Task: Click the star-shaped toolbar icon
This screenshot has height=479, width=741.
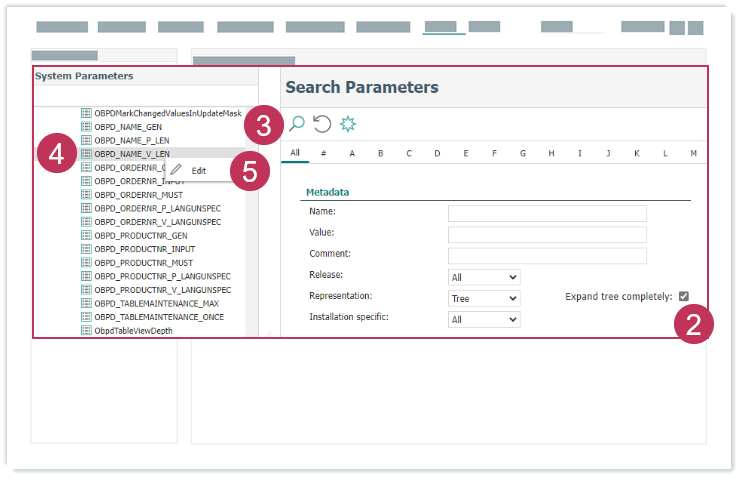Action: tap(348, 124)
